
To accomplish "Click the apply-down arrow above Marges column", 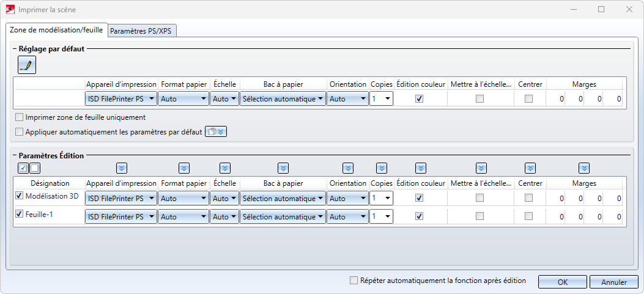I will pyautogui.click(x=584, y=167).
